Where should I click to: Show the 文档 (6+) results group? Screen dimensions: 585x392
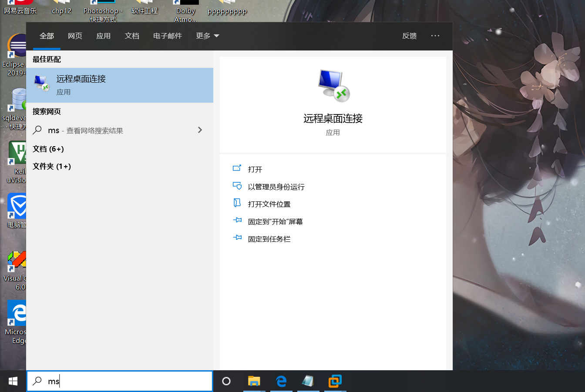pyautogui.click(x=48, y=149)
